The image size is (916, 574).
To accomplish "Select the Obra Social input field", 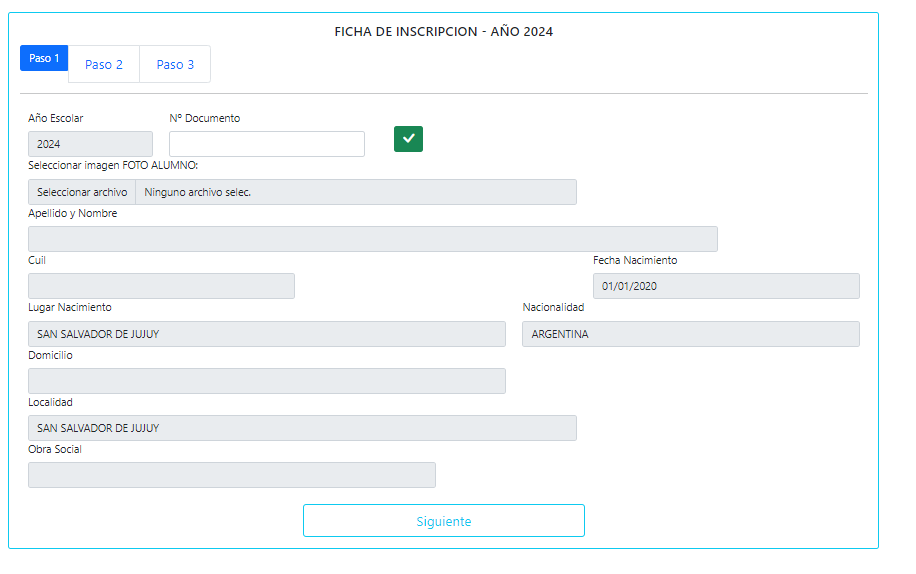I will tap(232, 475).
